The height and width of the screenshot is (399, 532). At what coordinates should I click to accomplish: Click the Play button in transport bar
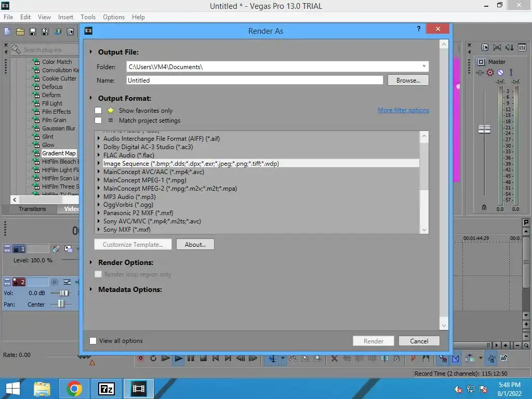tap(178, 358)
